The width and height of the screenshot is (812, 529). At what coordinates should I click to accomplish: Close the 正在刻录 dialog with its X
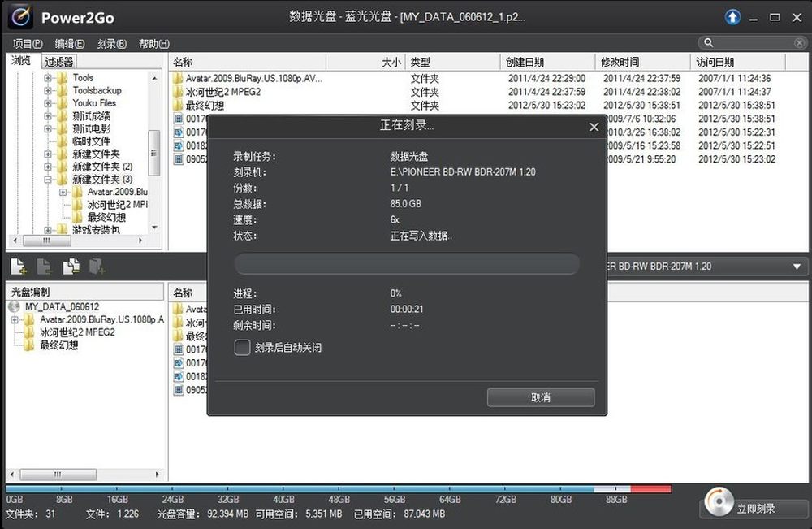tap(594, 127)
